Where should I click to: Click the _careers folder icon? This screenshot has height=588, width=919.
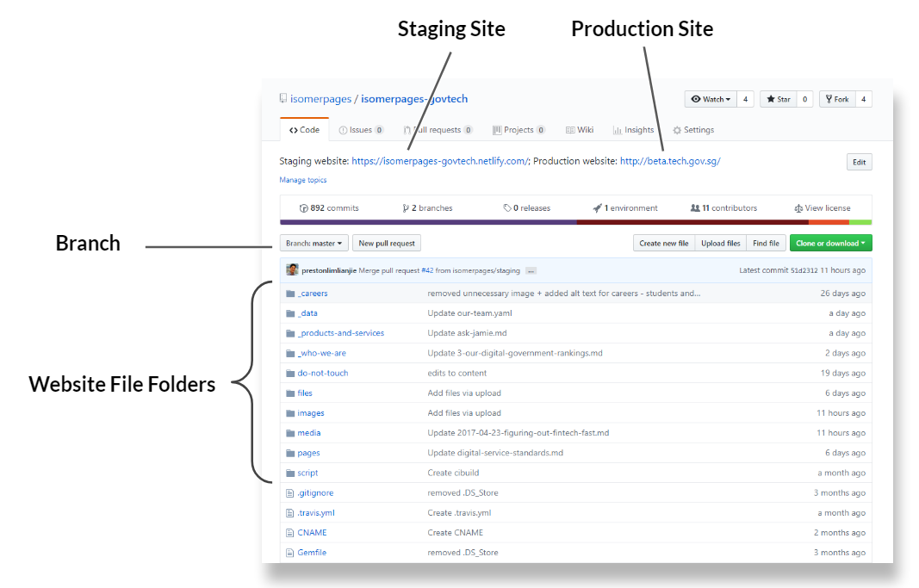click(x=290, y=294)
